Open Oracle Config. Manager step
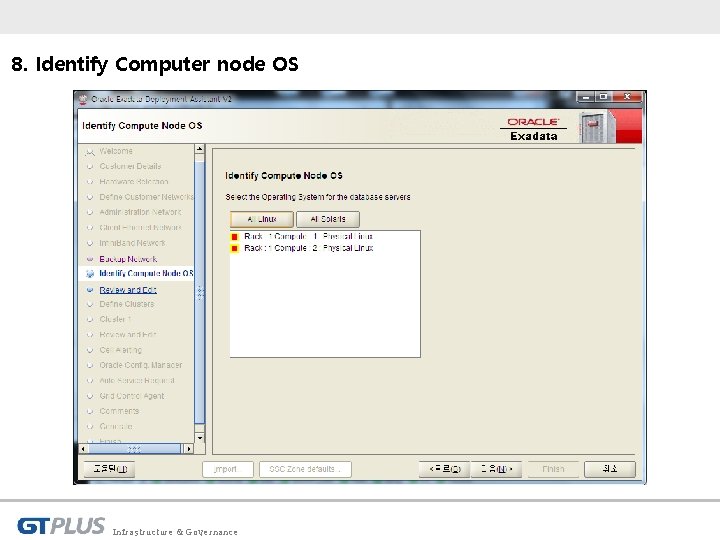This screenshot has width=720, height=540. (141, 365)
